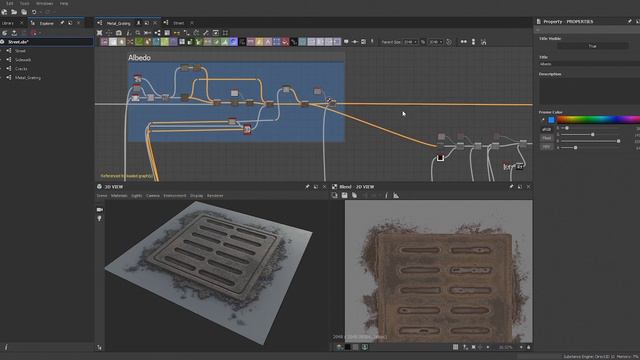The image size is (640, 360).
Task: Click the save image icon in 2D View toolbar
Action: (x=344, y=196)
